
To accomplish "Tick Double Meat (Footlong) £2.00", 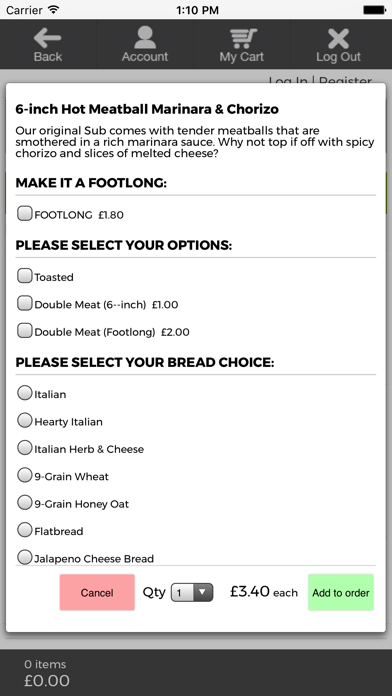I will [24, 331].
